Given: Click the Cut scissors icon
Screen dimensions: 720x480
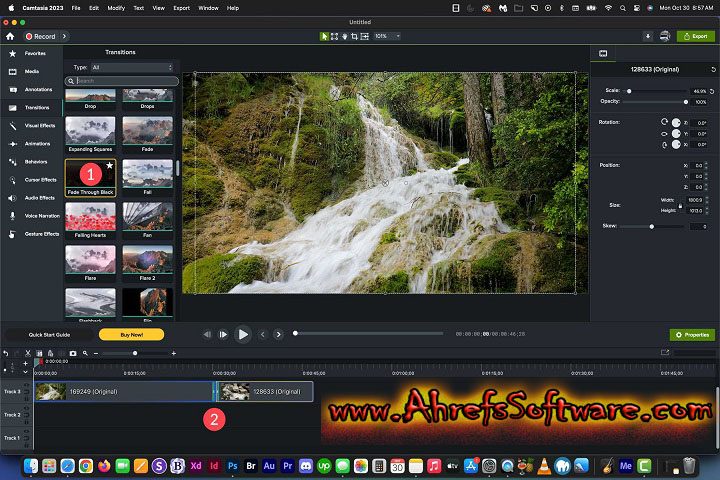Looking at the screenshot, I should click(28, 353).
